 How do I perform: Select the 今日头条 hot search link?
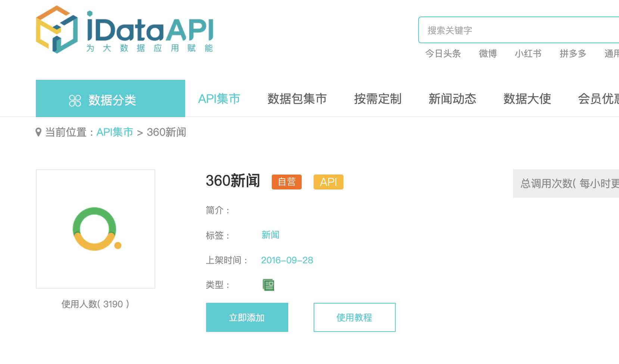click(x=443, y=54)
